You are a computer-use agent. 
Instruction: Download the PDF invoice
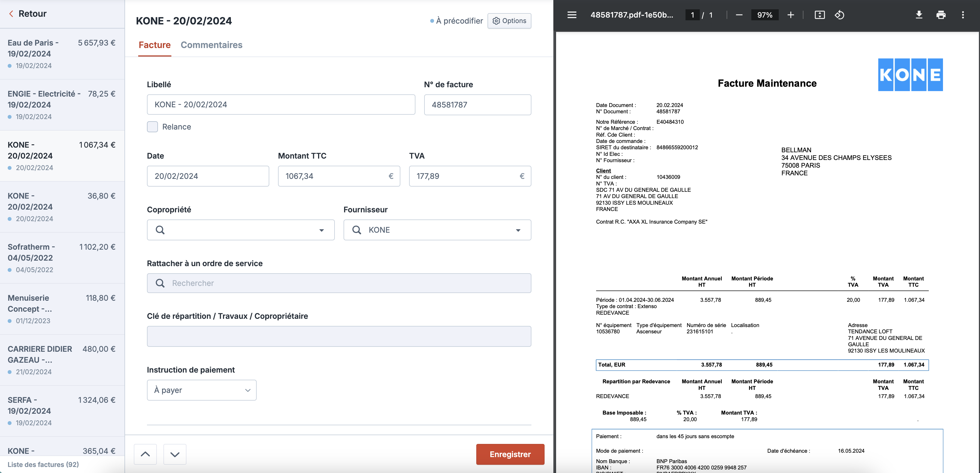tap(919, 15)
